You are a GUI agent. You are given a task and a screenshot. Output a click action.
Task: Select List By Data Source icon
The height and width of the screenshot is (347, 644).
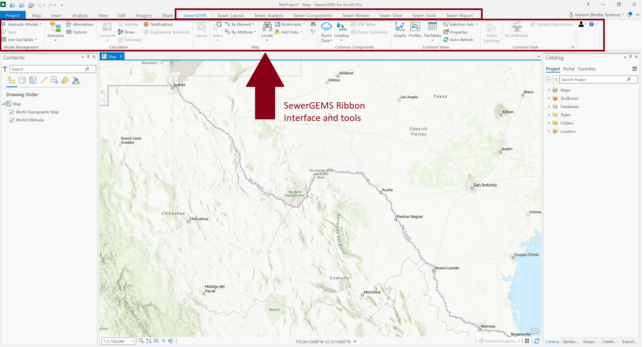[22, 80]
